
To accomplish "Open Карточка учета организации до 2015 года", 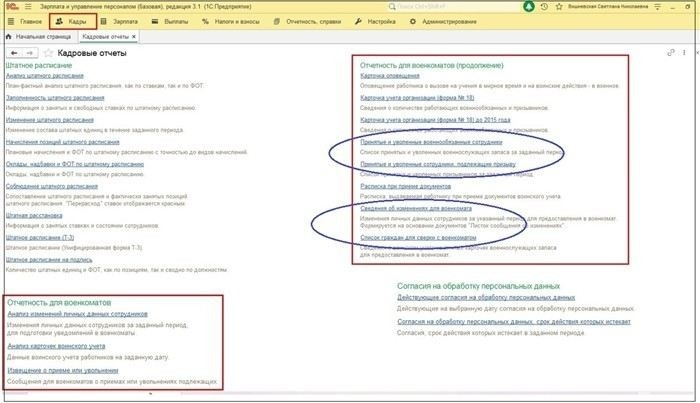I will pos(435,120).
